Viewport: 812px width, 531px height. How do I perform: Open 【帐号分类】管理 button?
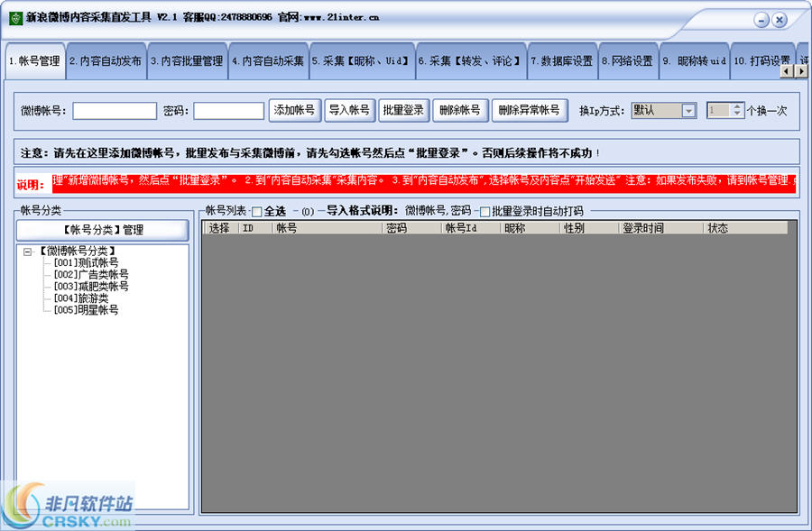point(103,230)
